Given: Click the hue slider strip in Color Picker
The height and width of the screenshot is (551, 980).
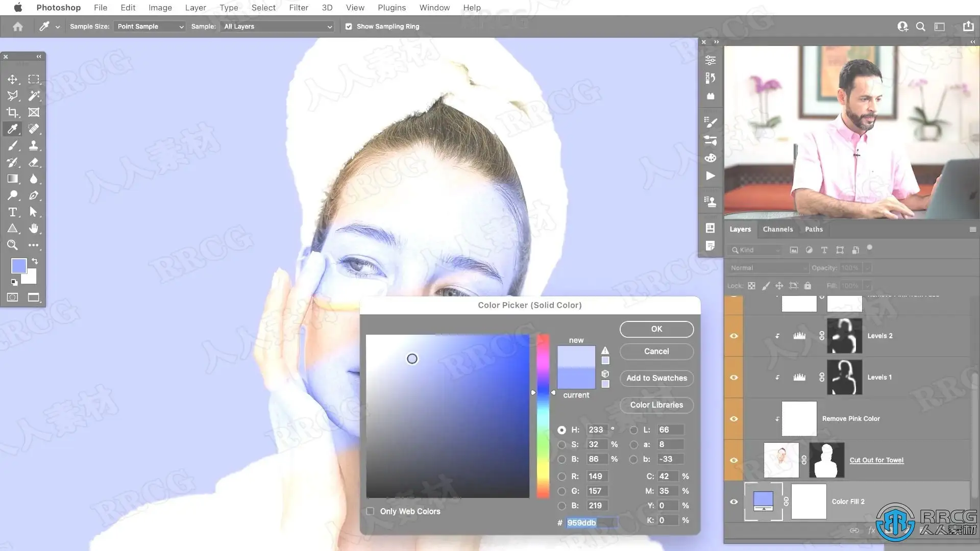Looking at the screenshot, I should [x=543, y=416].
